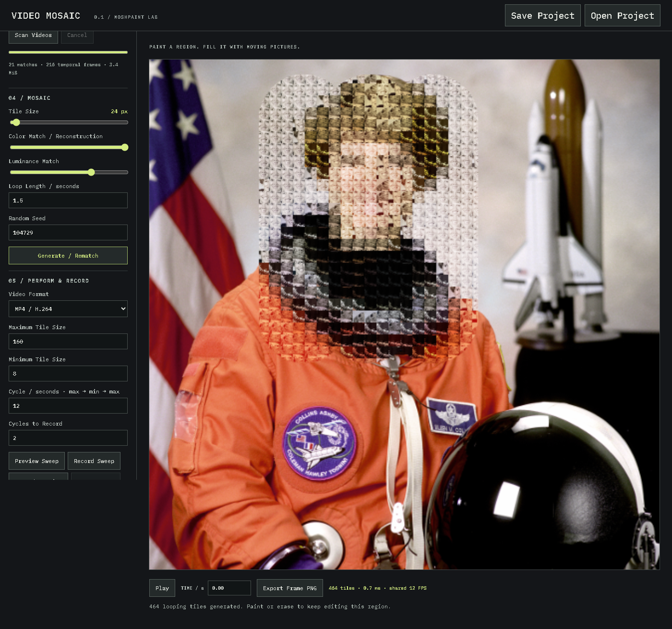Select the Maximum Tile Size field
672x629 pixels.
point(68,342)
